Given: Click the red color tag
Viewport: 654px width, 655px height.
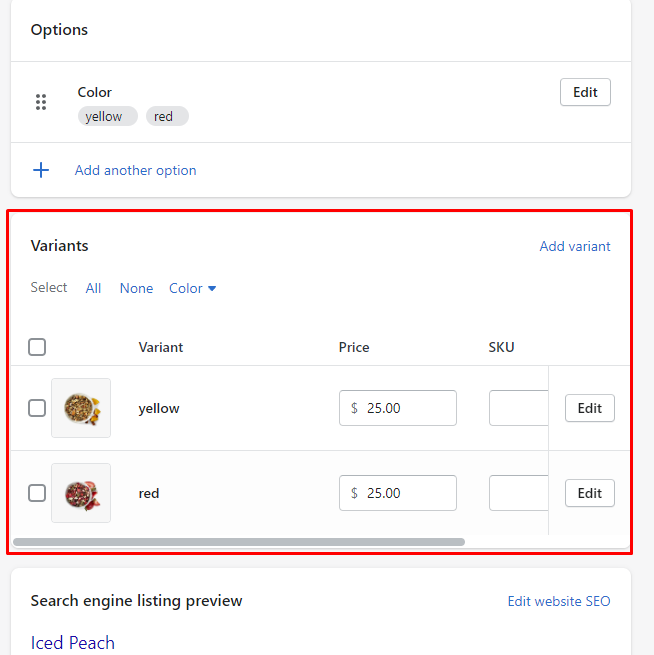Looking at the screenshot, I should click(x=167, y=116).
